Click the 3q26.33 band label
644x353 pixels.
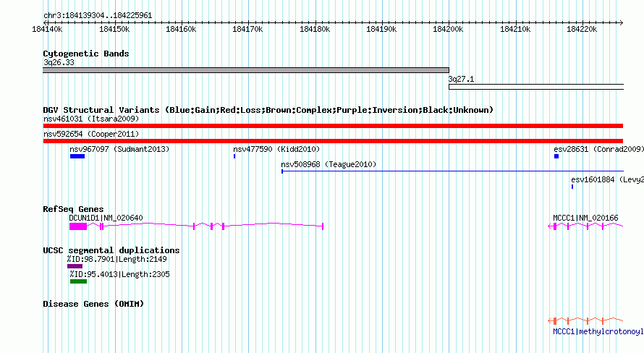click(x=59, y=63)
